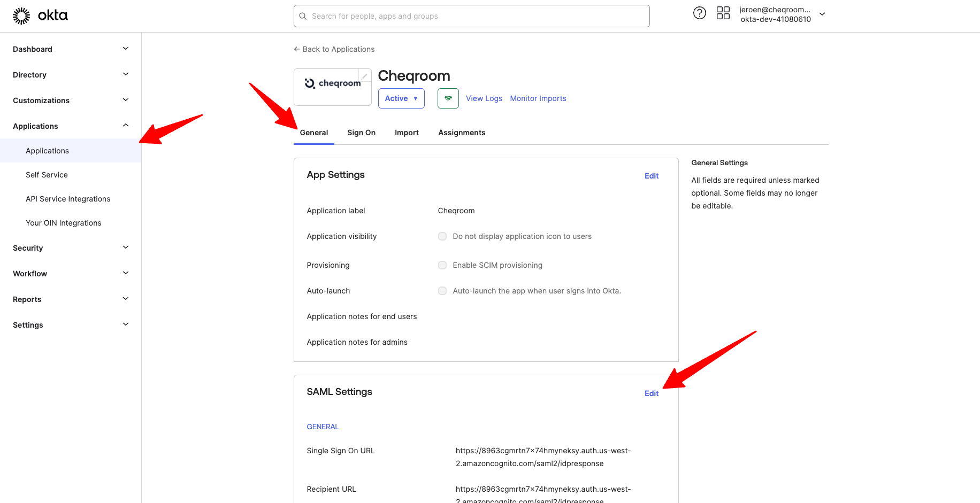Open the Active status dropdown
The width and height of the screenshot is (980, 503).
(401, 98)
